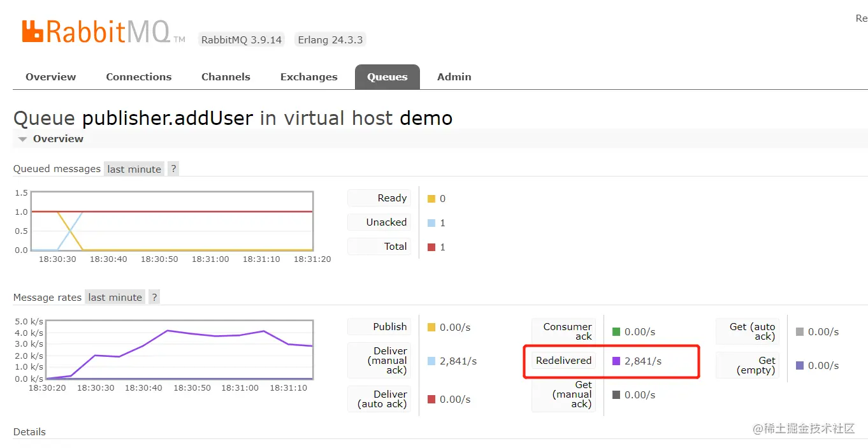The image size is (868, 448).
Task: Click the yellow Publish color swatch
Action: [431, 328]
